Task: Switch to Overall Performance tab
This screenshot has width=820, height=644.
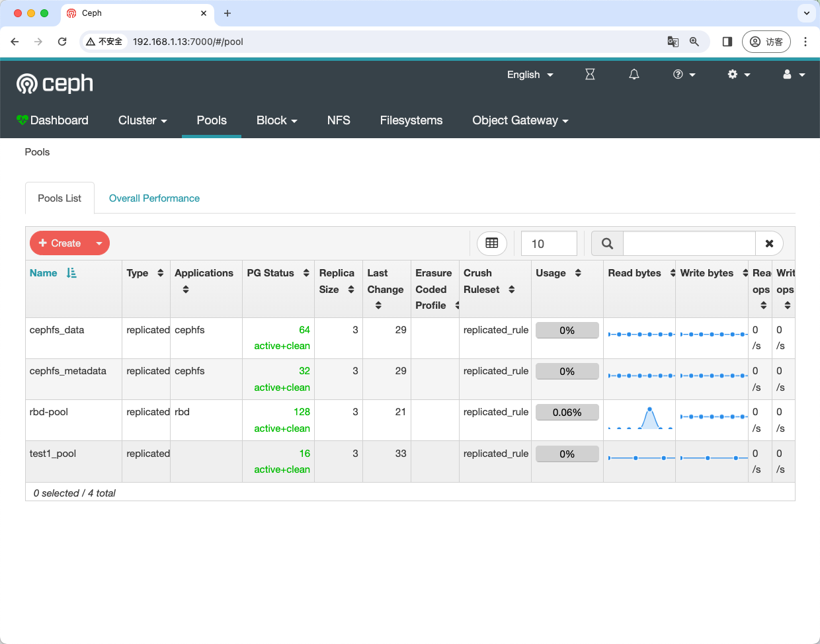Action: click(154, 198)
